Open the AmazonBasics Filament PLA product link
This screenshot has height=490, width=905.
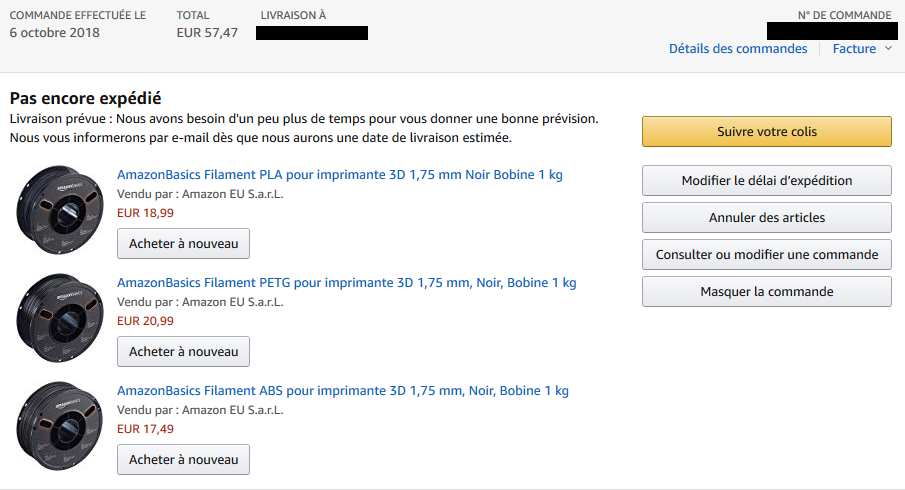[x=340, y=175]
